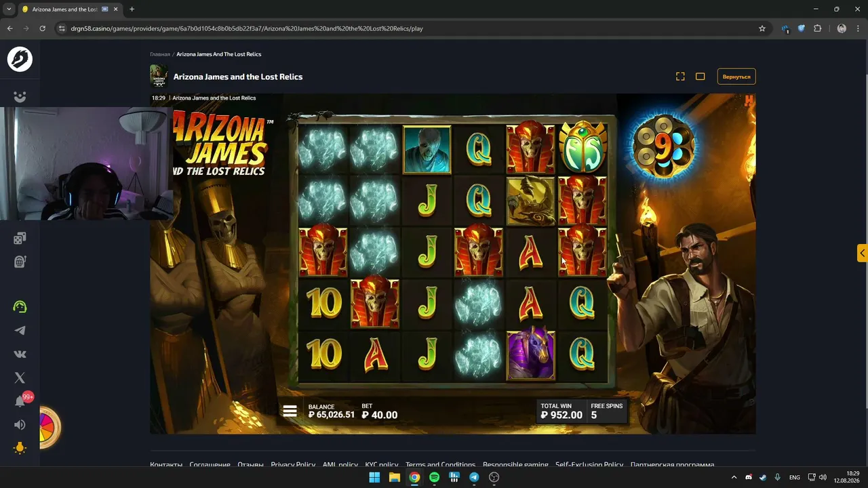Image resolution: width=868 pixels, height=488 pixels.
Task: Open a new browser tab
Action: click(x=132, y=9)
